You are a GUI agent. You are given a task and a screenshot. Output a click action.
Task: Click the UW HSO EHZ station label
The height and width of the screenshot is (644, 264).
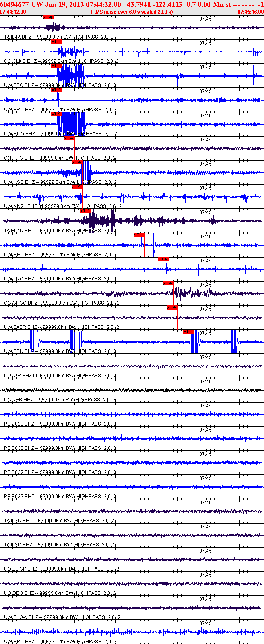coord(19,182)
